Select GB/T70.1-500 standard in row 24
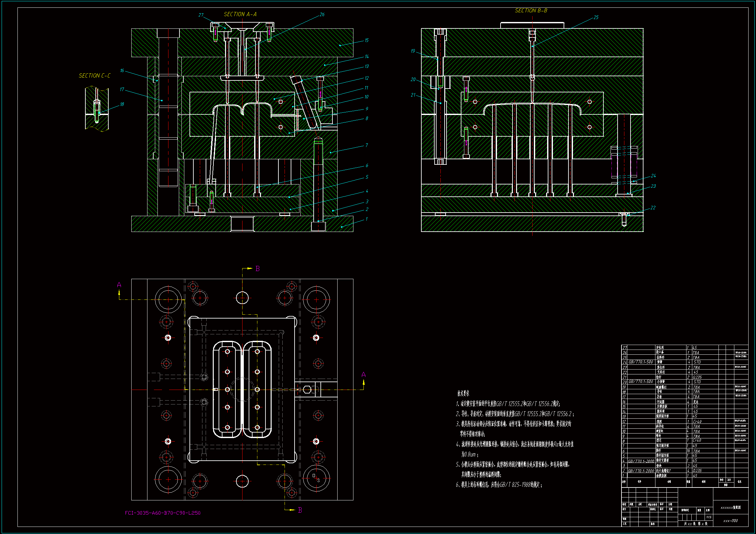 (641, 362)
